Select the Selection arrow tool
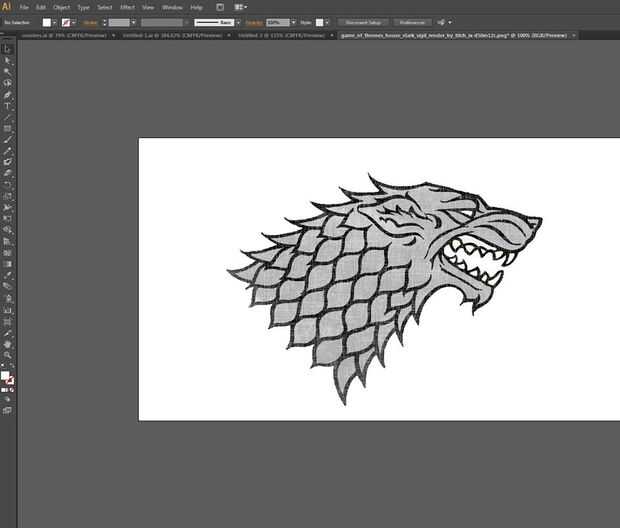620x528 pixels. [7, 49]
